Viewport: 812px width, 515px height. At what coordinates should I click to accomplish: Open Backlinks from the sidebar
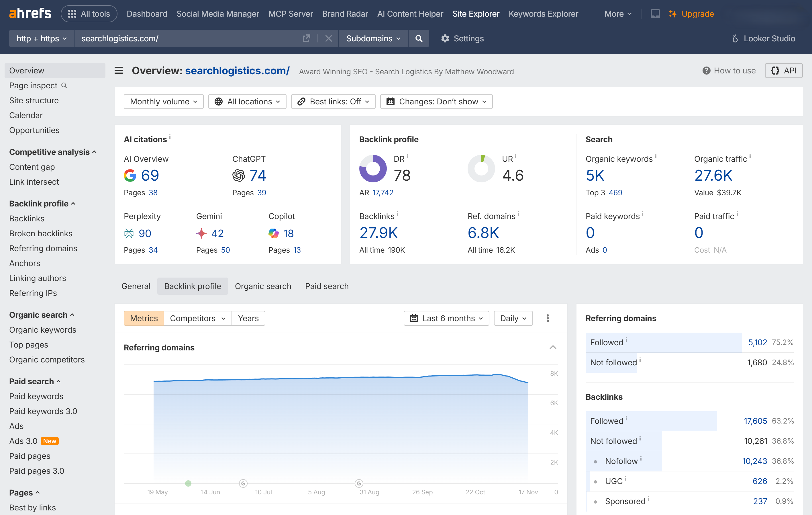27,218
